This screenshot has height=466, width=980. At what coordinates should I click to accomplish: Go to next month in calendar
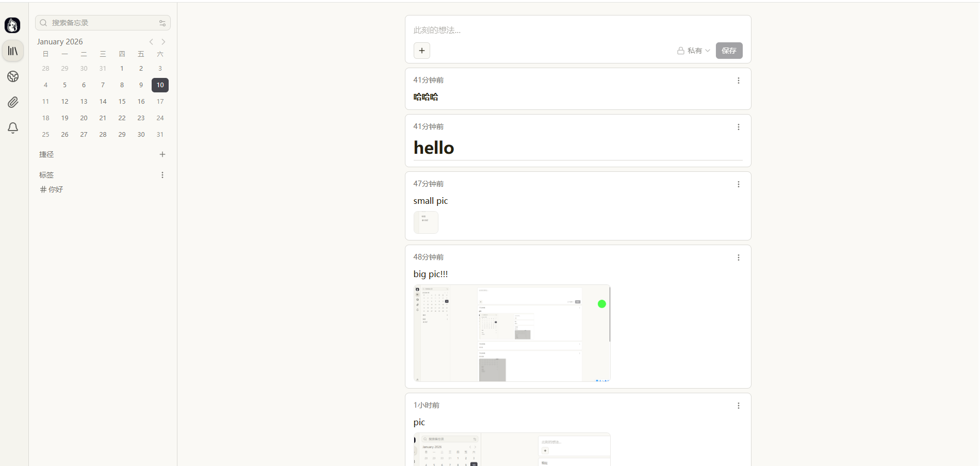(x=164, y=42)
